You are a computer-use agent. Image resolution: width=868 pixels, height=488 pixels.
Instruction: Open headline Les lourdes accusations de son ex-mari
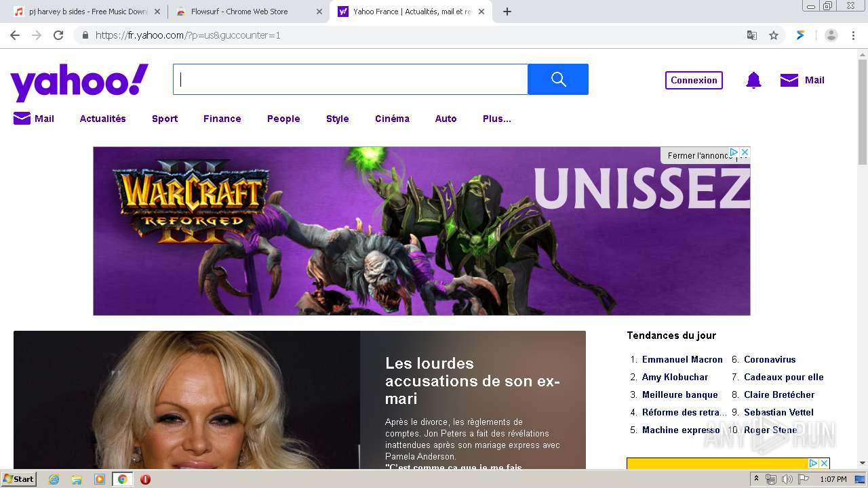[473, 381]
